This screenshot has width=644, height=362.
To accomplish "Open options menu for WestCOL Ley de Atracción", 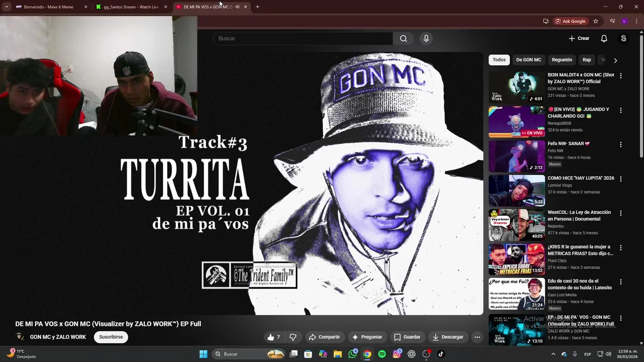I will pyautogui.click(x=620, y=213).
